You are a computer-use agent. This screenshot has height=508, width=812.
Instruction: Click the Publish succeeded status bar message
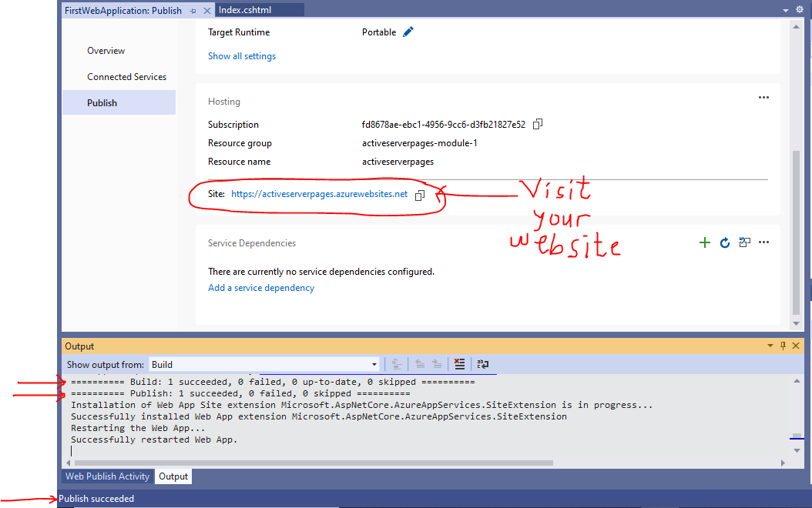pyautogui.click(x=96, y=499)
